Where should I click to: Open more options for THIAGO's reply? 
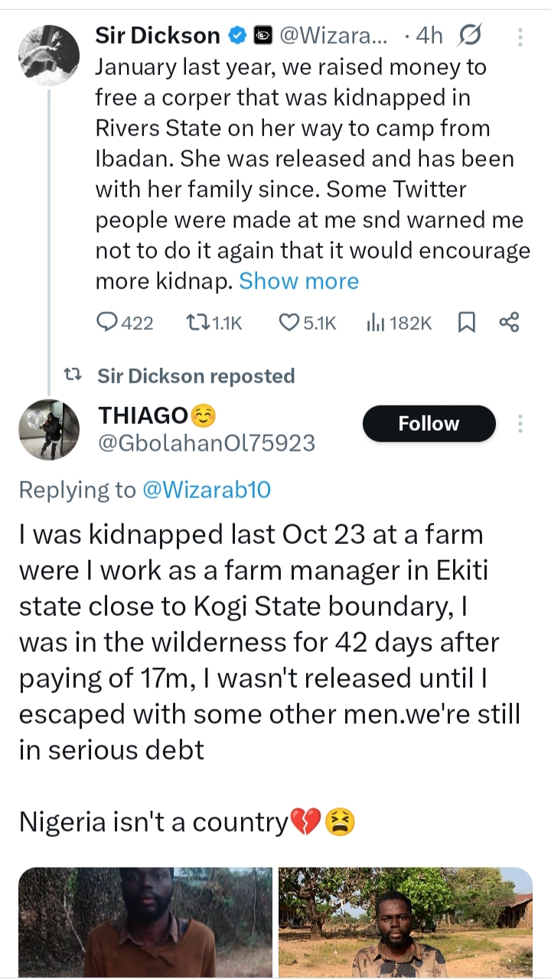(520, 424)
